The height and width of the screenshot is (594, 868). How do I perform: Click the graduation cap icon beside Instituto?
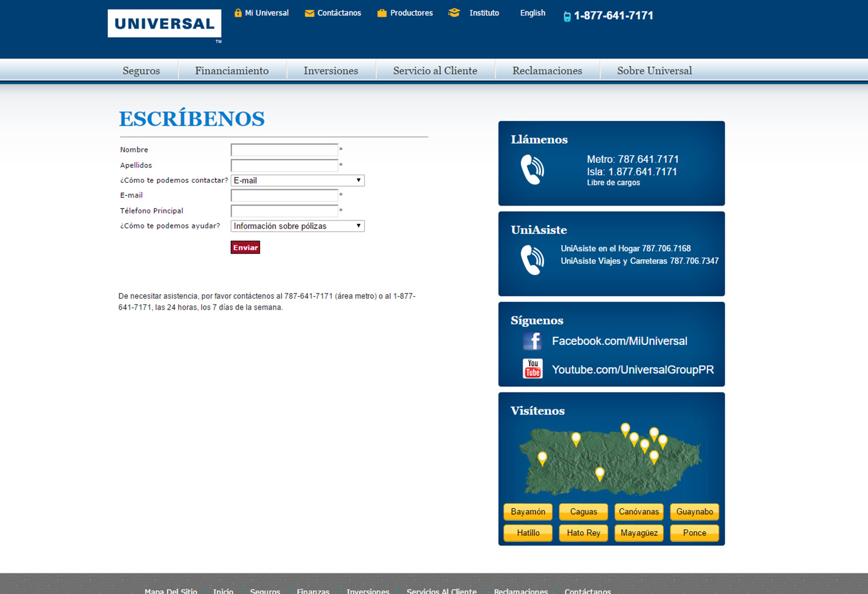point(454,13)
